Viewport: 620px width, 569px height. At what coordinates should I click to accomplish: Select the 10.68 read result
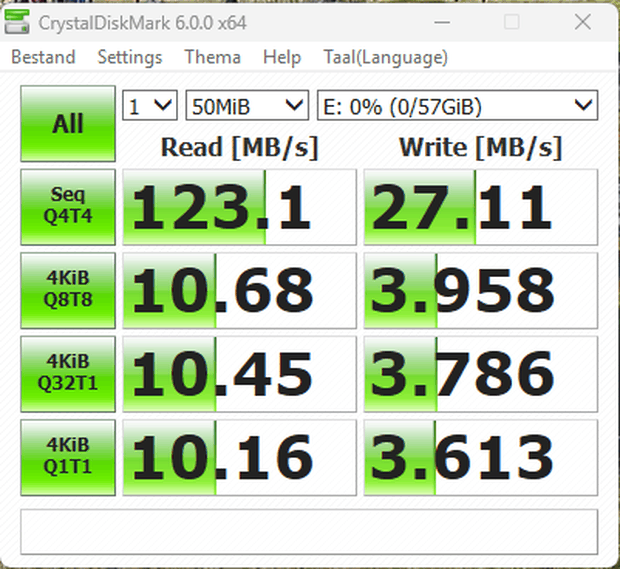240,291
